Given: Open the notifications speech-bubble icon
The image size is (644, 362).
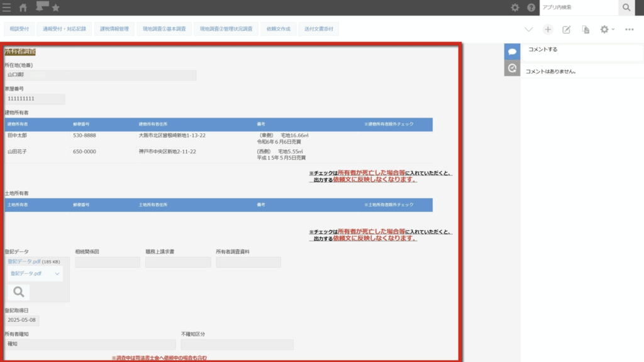Looking at the screenshot, I should pos(42,6).
